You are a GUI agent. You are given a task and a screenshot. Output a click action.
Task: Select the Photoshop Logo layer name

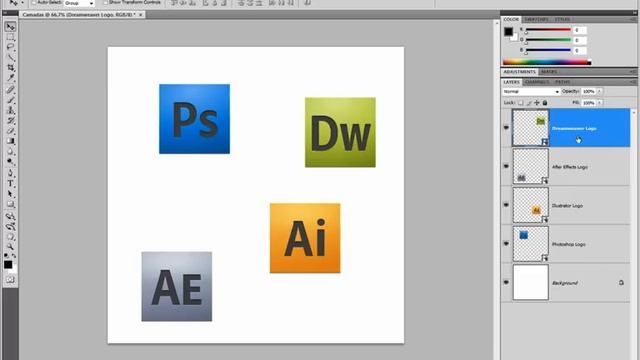[569, 244]
